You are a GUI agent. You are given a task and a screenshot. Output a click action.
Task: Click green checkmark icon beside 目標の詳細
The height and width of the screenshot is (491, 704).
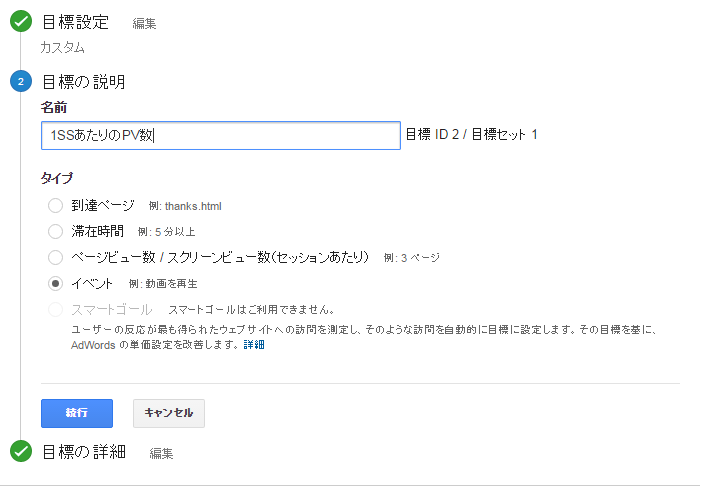[x=21, y=451]
